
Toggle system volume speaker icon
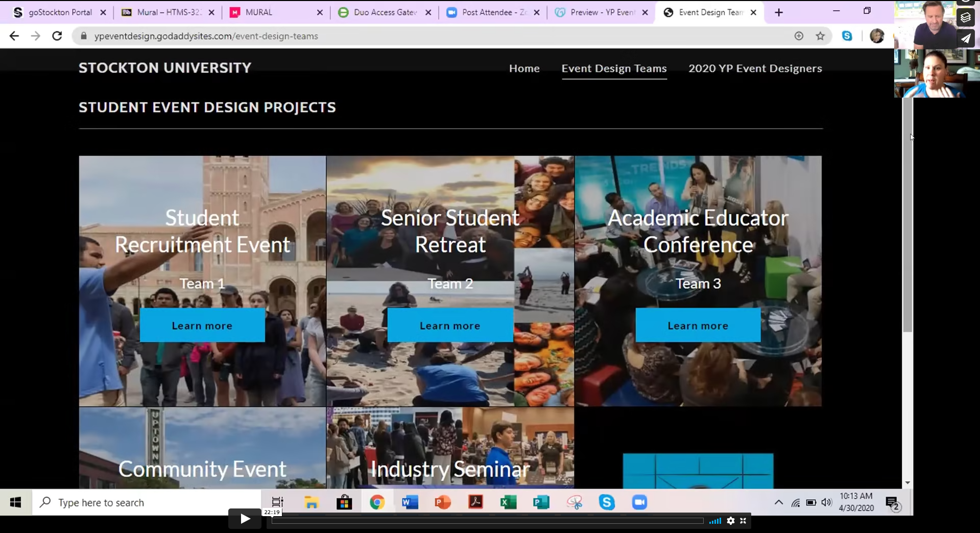[x=826, y=503]
